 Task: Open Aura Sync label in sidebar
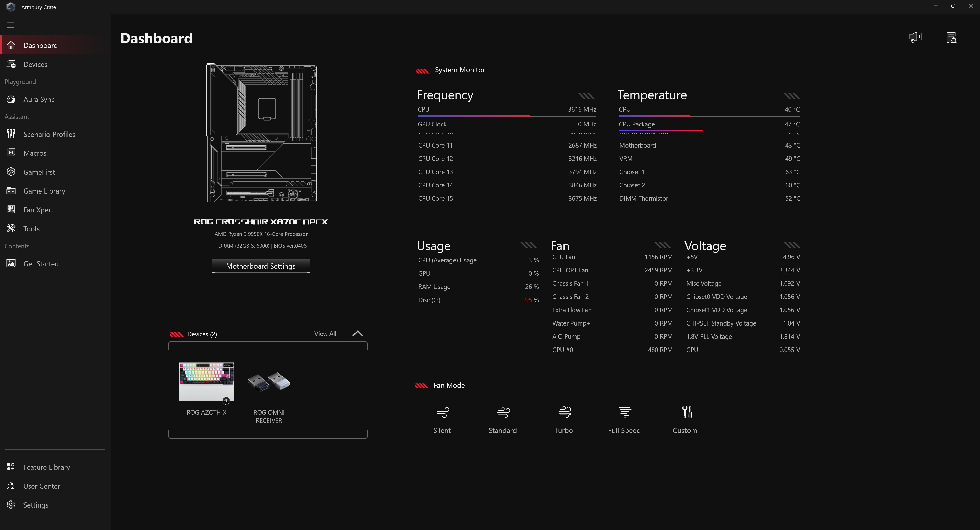click(x=39, y=99)
